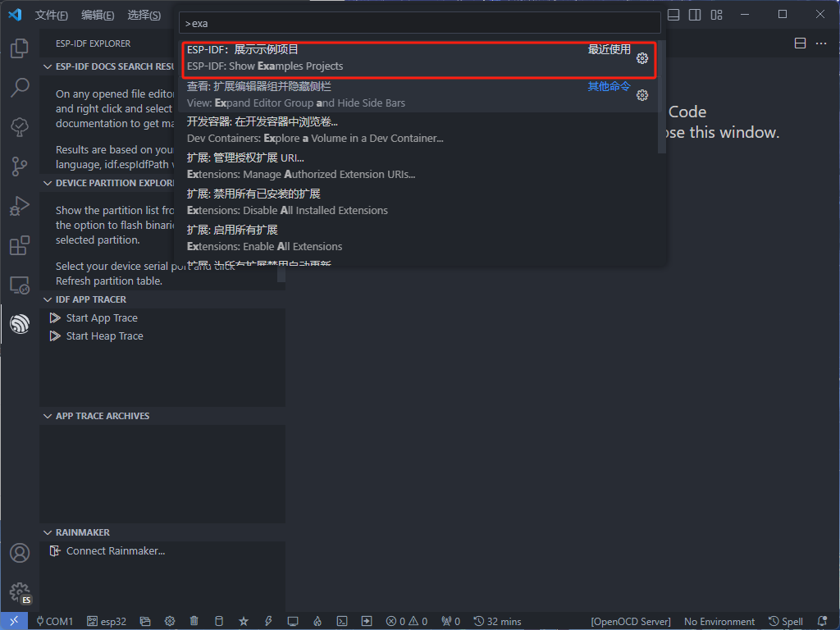Open the Manage gear in activity bar
Viewport: 840px width, 630px height.
tap(20, 592)
